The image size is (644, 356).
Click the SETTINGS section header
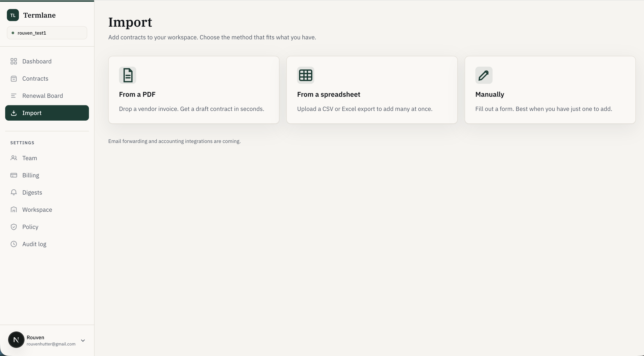(22, 143)
